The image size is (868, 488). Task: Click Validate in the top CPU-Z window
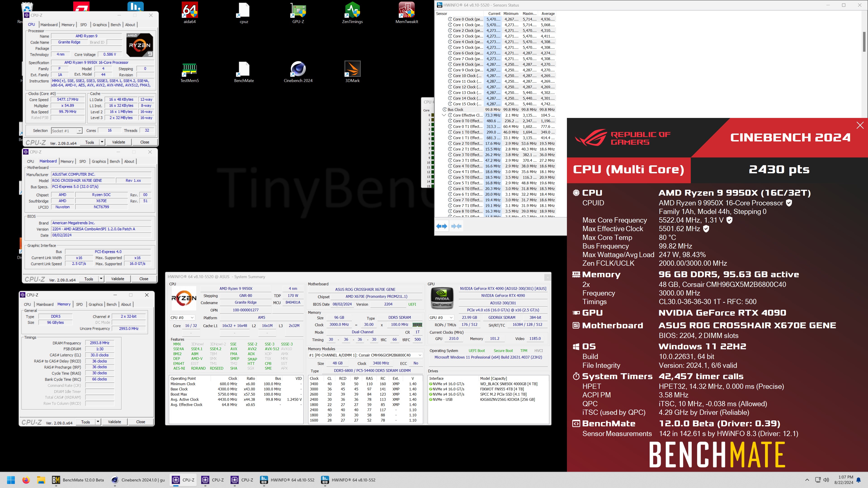[118, 142]
